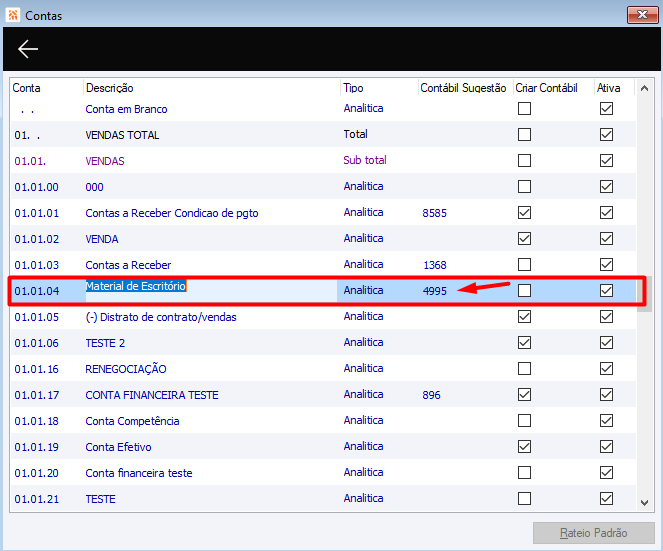The height and width of the screenshot is (551, 663).
Task: Uncheck Criar Contábil for CONTA FINANCEIRA TESTE
Action: (524, 395)
